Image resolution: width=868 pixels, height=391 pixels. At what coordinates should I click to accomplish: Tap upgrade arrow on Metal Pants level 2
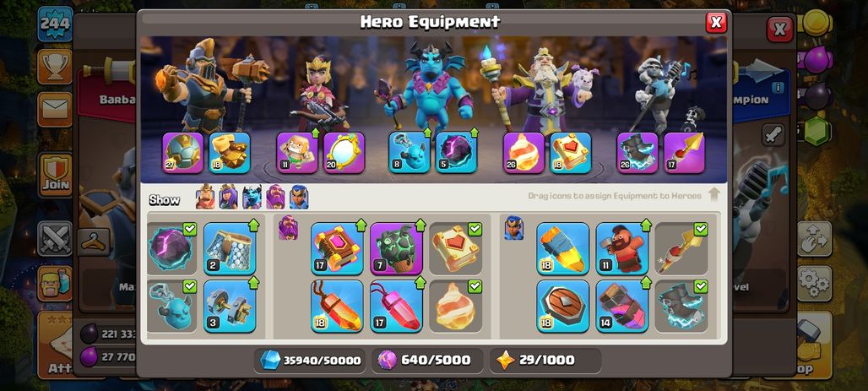click(x=253, y=225)
